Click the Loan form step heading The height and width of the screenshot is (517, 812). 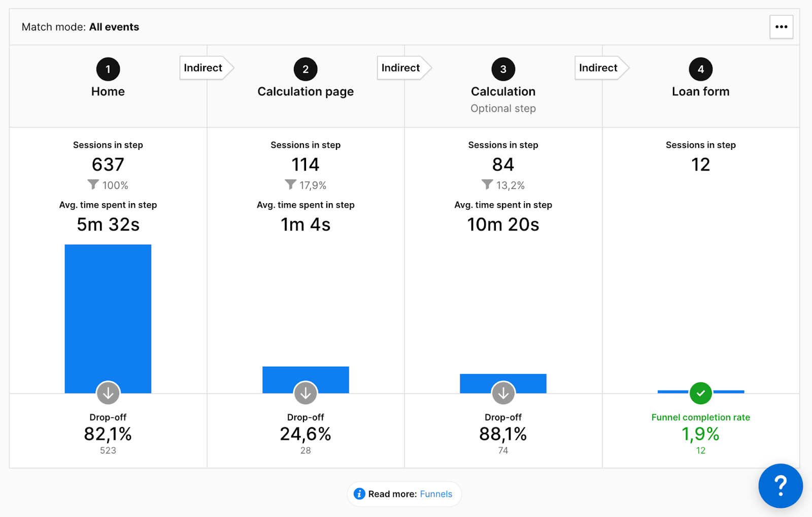click(700, 91)
